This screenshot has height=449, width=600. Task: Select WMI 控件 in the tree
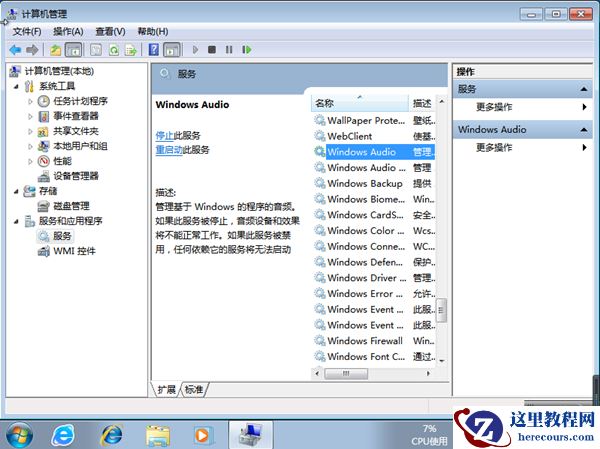click(74, 251)
